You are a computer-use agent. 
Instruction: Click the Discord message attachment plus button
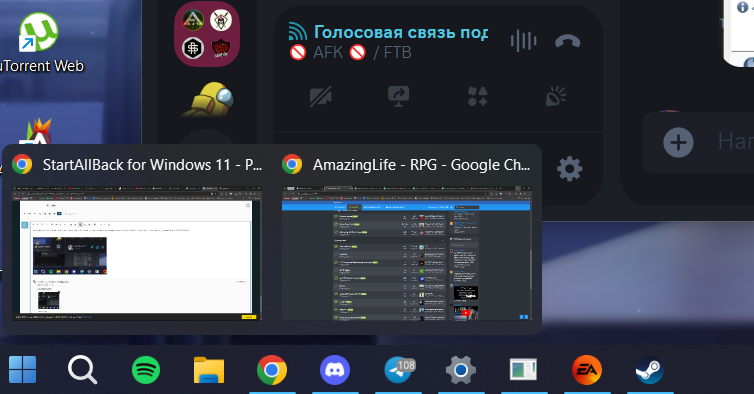(x=679, y=142)
